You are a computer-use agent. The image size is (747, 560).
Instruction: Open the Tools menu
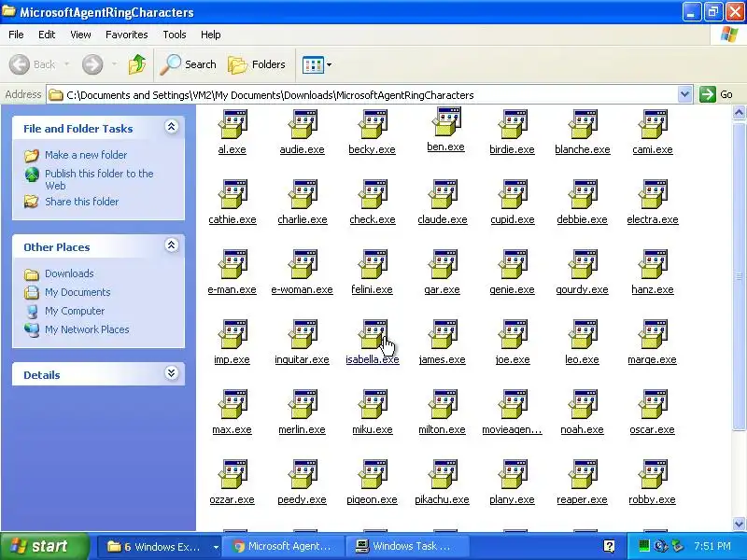click(175, 35)
